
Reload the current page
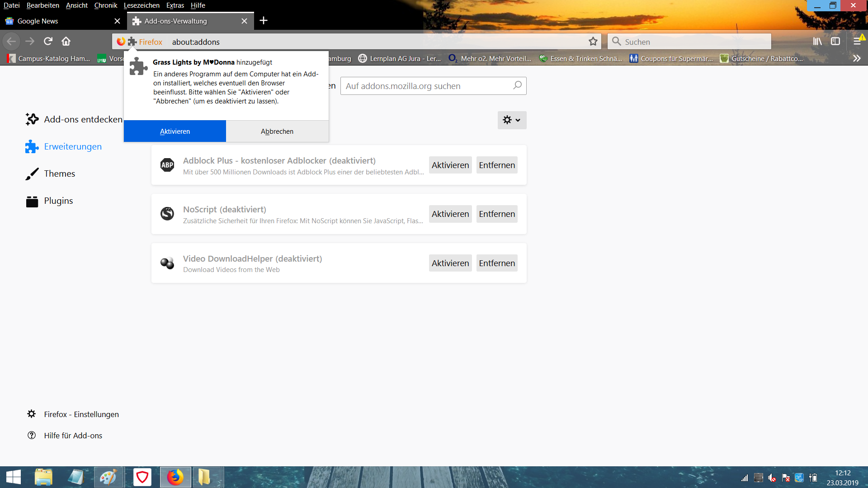pyautogui.click(x=48, y=42)
